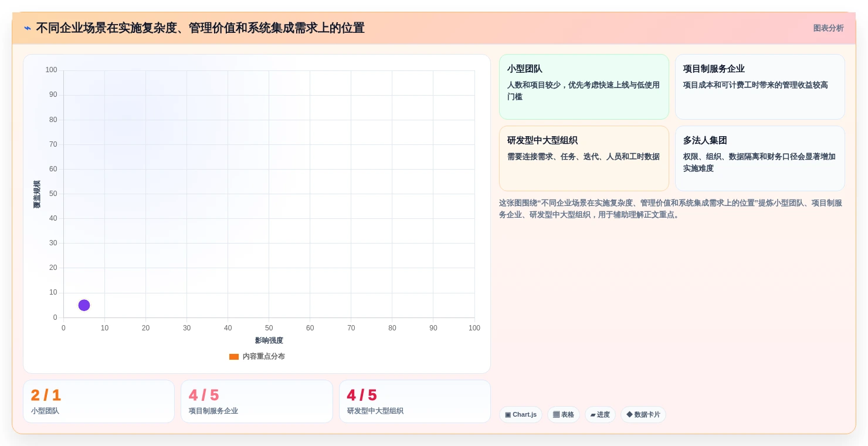
Task: Click the lightning icon beside the title
Action: [28, 28]
